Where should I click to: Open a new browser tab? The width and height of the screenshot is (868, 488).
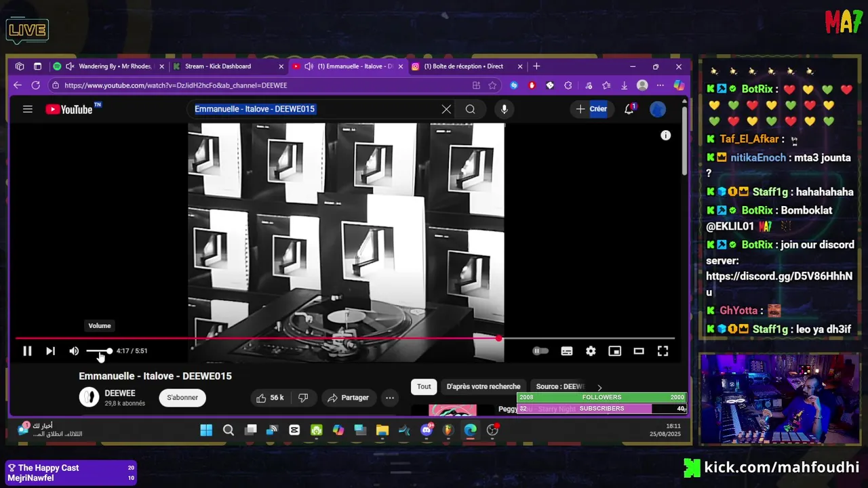[536, 66]
